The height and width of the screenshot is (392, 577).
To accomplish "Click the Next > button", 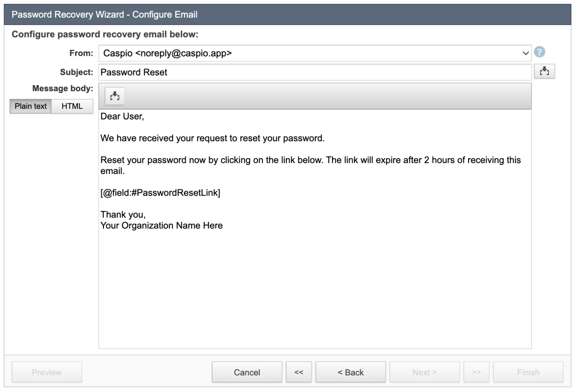I will tap(424, 372).
